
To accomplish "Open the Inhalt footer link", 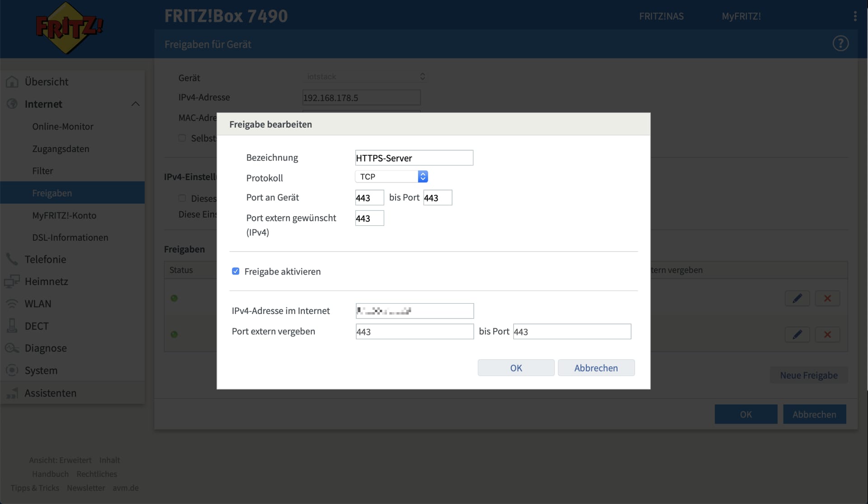I will [x=110, y=460].
